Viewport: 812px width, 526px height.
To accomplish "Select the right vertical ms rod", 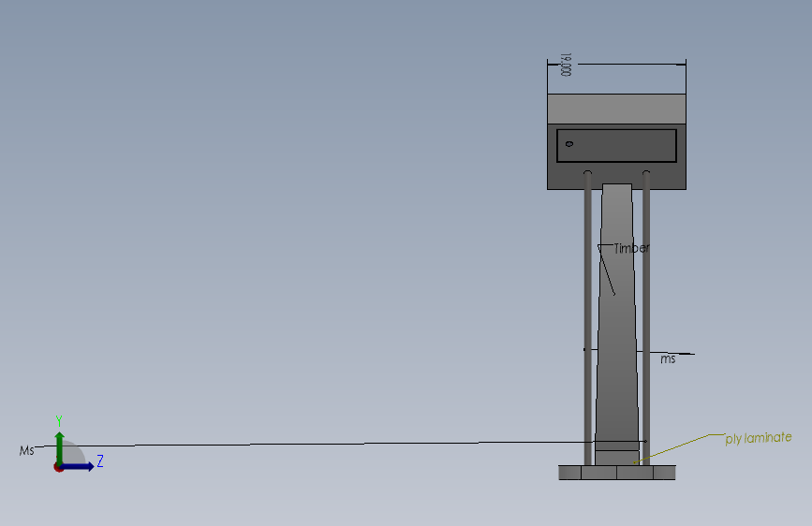I will pyautogui.click(x=646, y=318).
